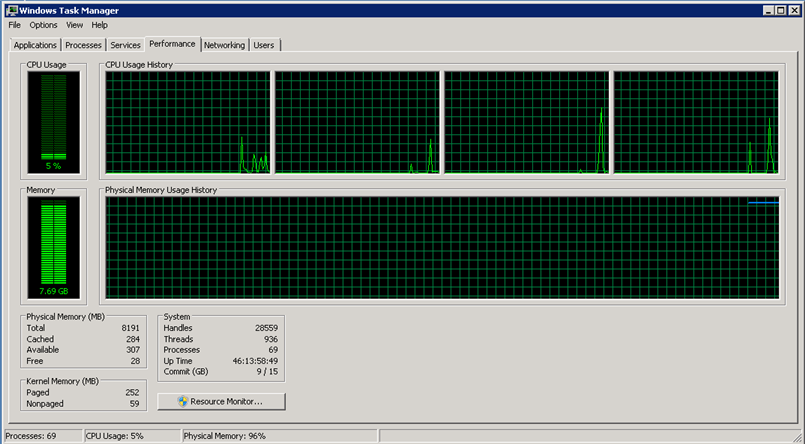Image resolution: width=805 pixels, height=444 pixels.
Task: Minimize the Task Manager window
Action: tap(769, 10)
